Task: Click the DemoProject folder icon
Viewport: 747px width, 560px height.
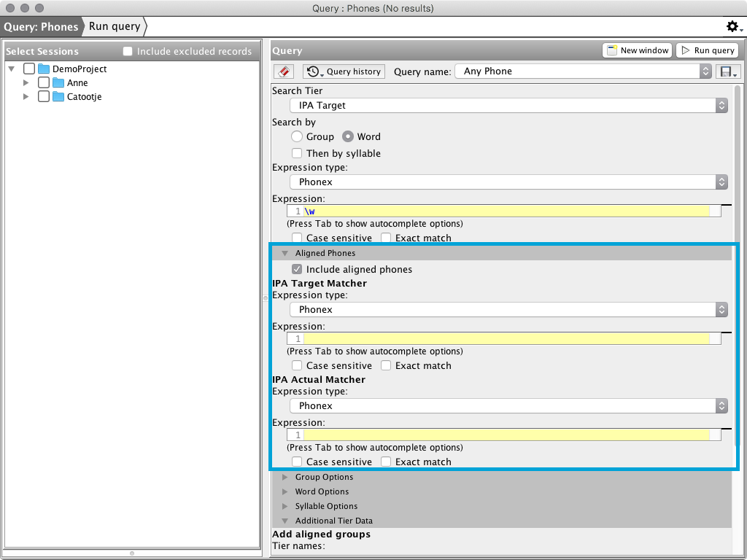Action: 44,69
